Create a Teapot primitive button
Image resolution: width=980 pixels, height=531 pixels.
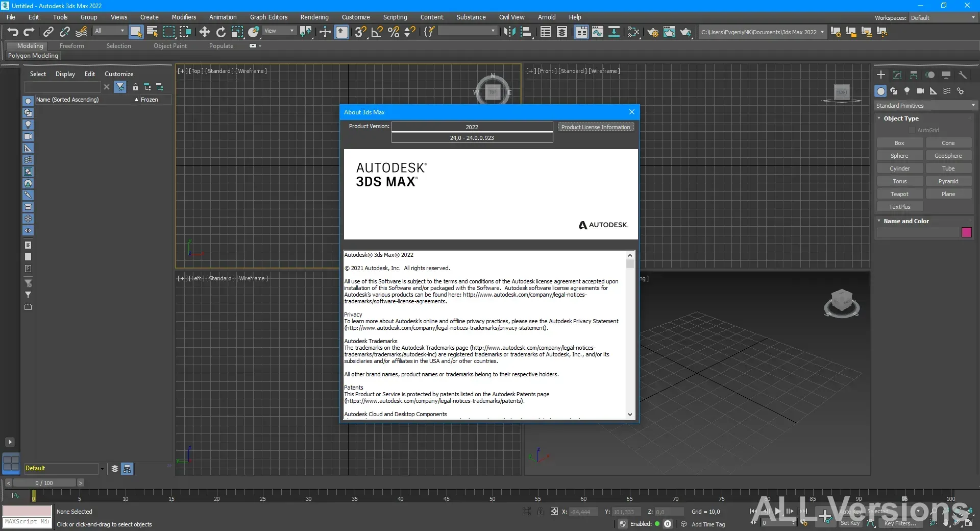[899, 194]
